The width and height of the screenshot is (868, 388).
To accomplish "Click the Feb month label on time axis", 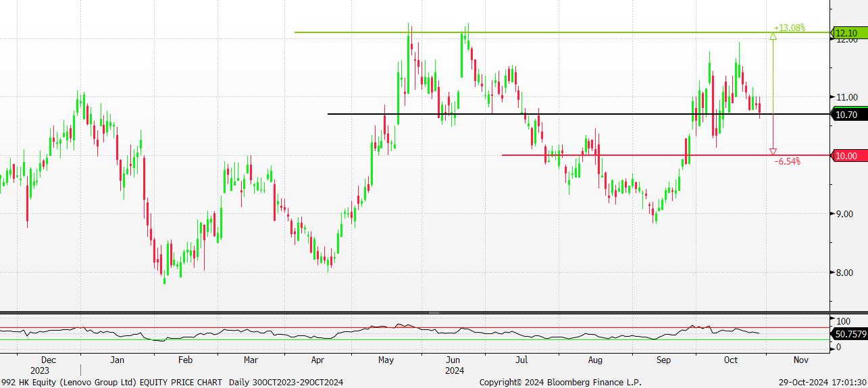I will pos(186,360).
